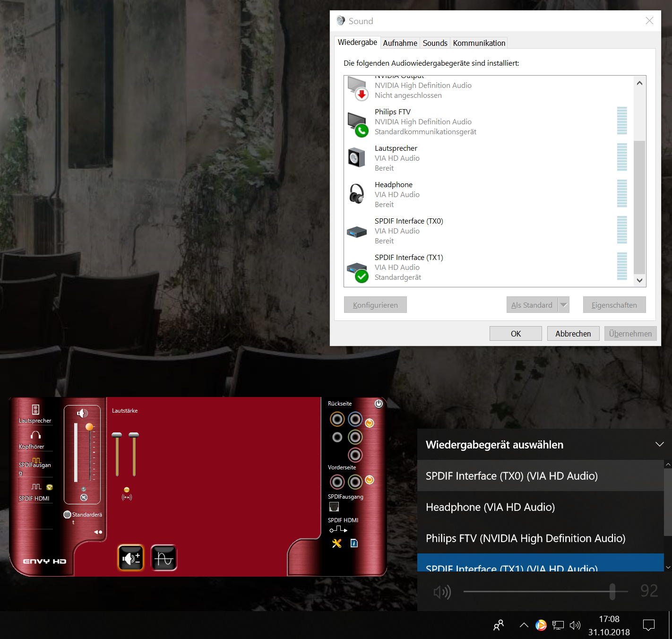Open the sine wave equalizer page in VIA panel
Image resolution: width=672 pixels, height=639 pixels.
coord(164,558)
